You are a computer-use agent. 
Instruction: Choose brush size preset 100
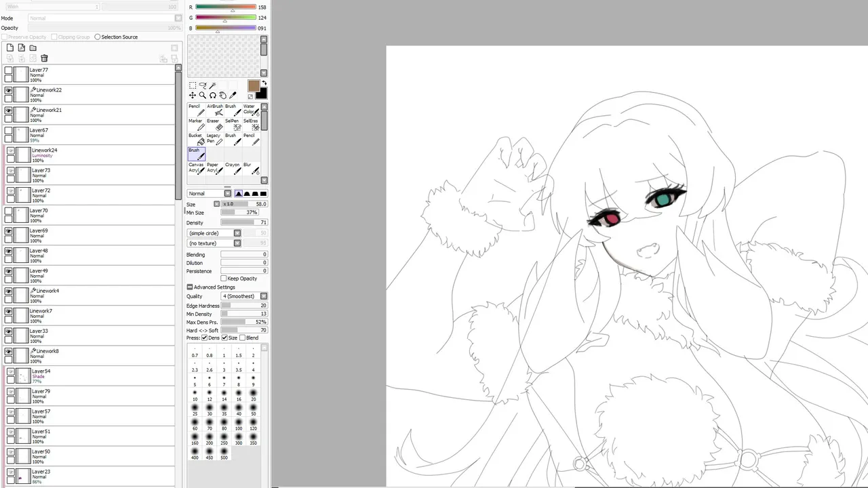[239, 425]
